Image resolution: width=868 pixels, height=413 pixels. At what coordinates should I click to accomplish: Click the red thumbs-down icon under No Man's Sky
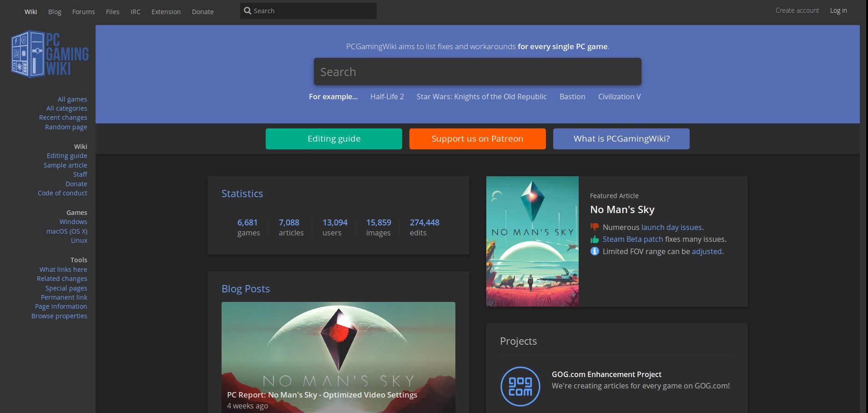tap(595, 227)
